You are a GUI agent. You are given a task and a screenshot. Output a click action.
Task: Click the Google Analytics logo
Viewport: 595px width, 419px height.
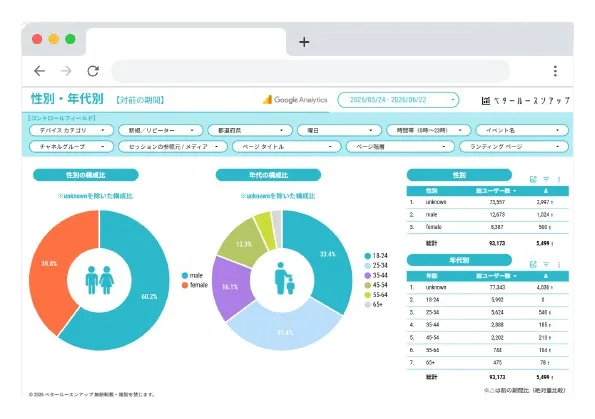[295, 100]
